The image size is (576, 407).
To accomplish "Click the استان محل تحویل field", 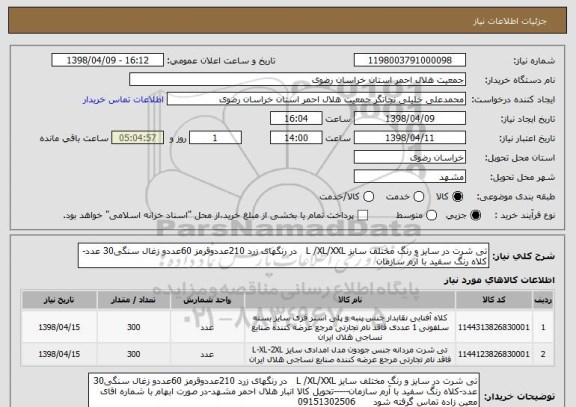I will (410, 157).
